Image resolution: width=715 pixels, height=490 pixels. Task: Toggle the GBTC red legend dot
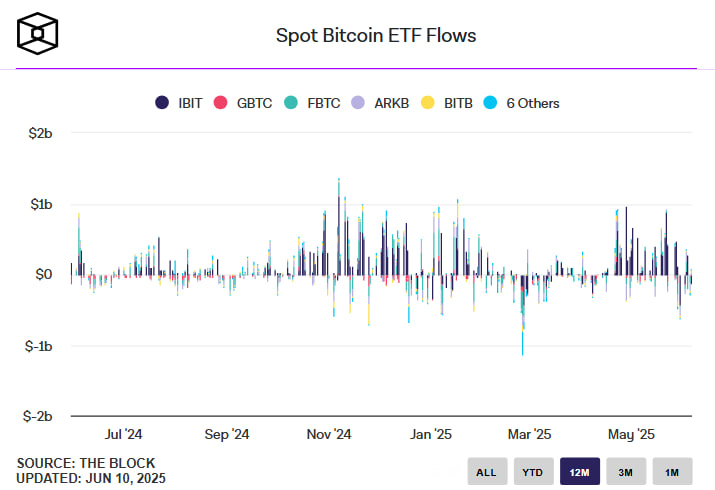pyautogui.click(x=220, y=103)
